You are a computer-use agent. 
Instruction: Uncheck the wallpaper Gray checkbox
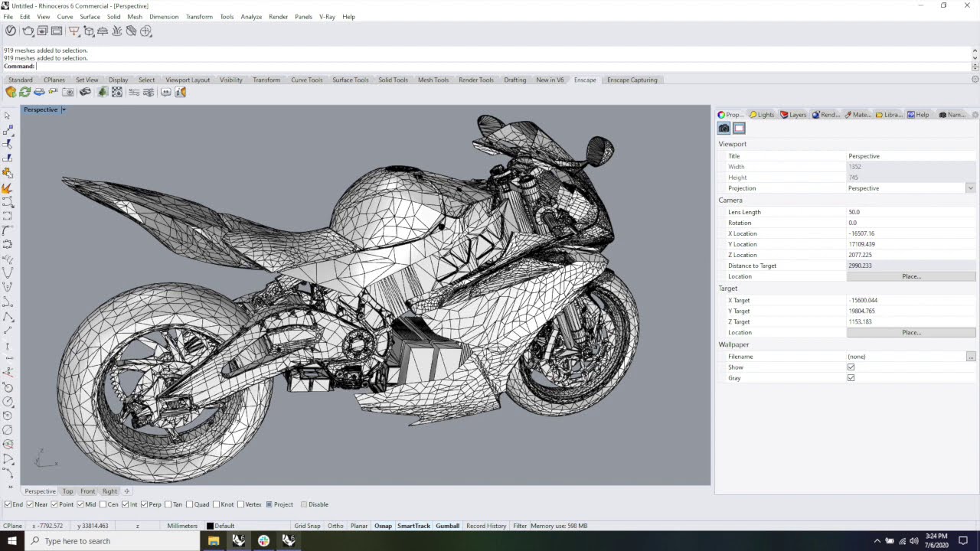click(851, 378)
